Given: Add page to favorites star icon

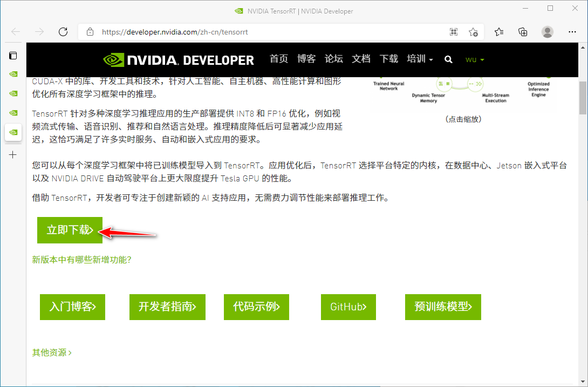Looking at the screenshot, I should (473, 32).
